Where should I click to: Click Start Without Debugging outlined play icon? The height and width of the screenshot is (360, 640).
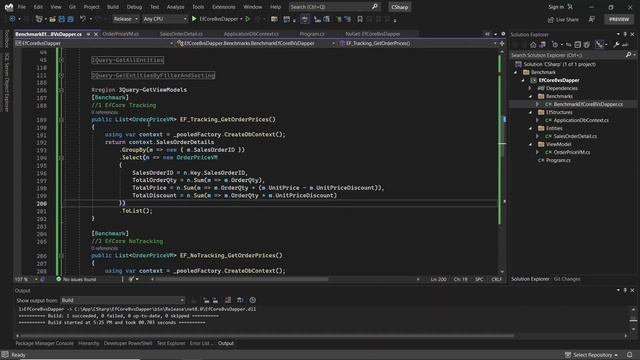pyautogui.click(x=248, y=19)
